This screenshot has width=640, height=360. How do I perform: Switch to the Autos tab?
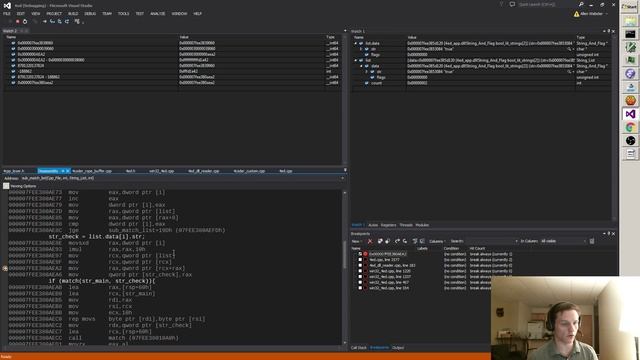373,225
